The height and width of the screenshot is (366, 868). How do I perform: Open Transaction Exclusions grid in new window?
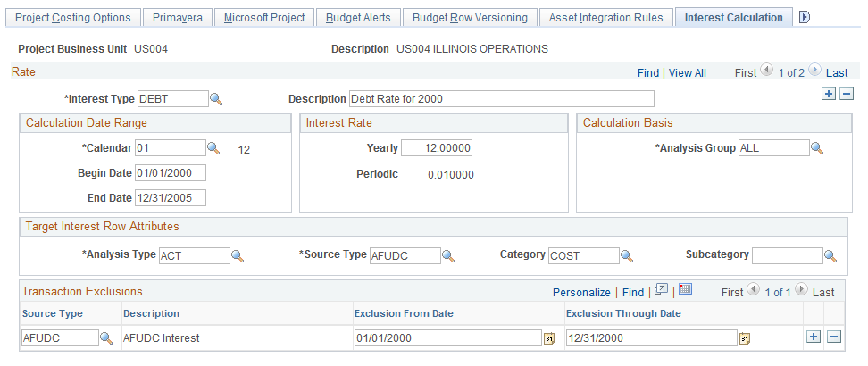click(x=661, y=289)
